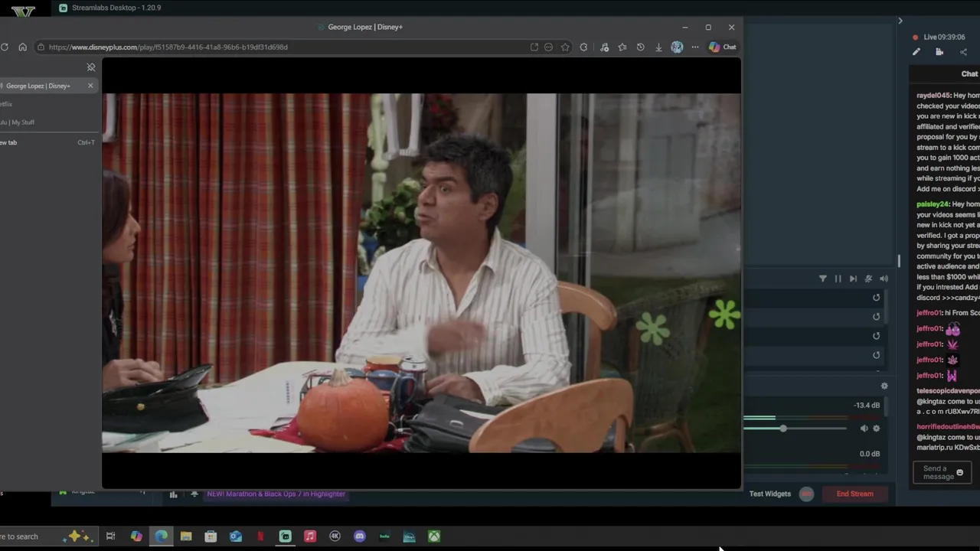Close the George Lopez Disney+ tab

tap(90, 86)
